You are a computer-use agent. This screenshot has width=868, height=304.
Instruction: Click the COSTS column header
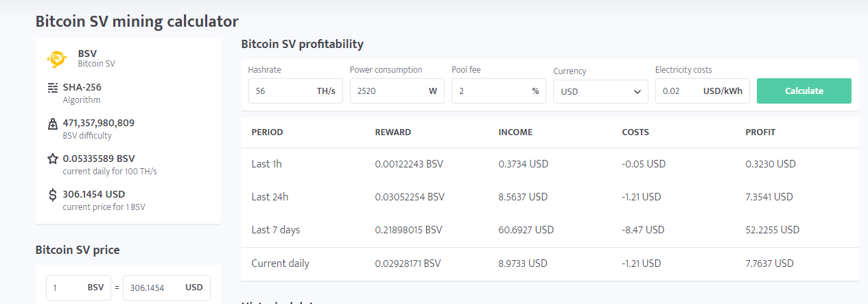635,132
